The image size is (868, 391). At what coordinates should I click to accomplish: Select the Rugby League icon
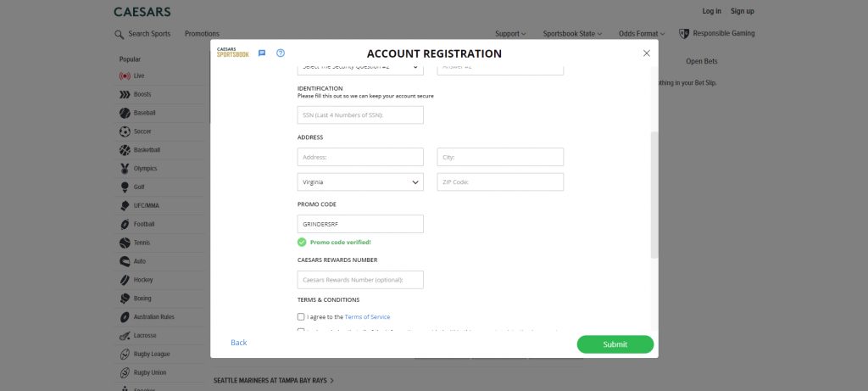tap(125, 355)
